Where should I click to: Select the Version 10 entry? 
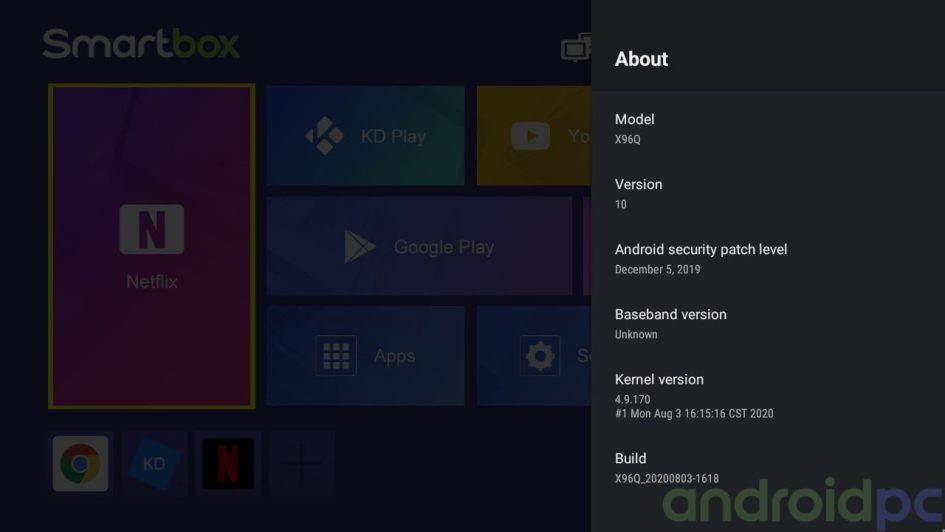coord(768,193)
